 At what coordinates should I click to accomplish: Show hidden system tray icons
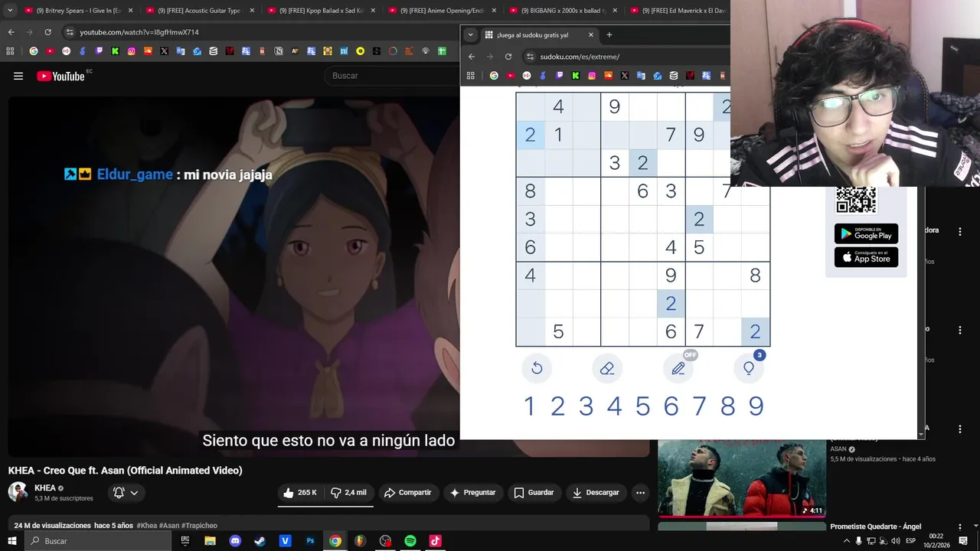846,541
